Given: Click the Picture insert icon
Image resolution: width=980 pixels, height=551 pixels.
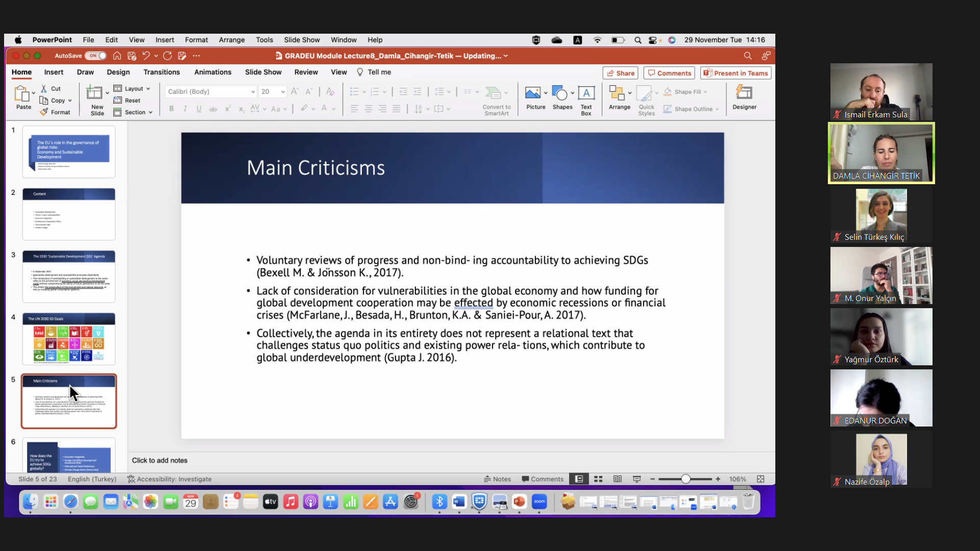Looking at the screenshot, I should pyautogui.click(x=533, y=93).
